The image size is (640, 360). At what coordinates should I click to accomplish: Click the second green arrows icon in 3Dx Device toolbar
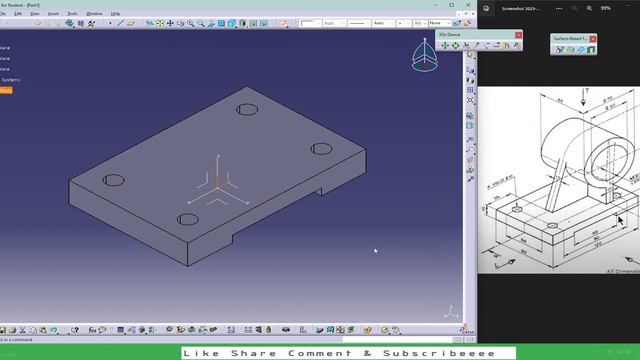tap(455, 46)
